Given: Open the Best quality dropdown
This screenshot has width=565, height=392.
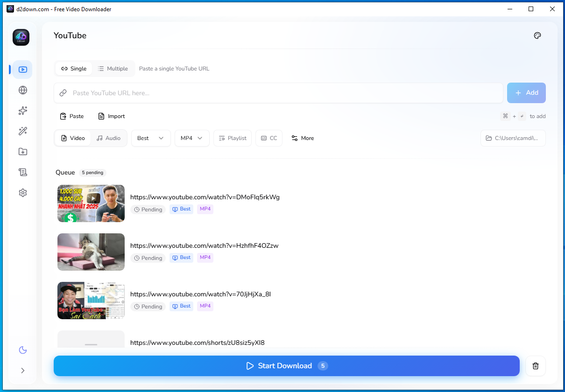Looking at the screenshot, I should click(x=151, y=138).
